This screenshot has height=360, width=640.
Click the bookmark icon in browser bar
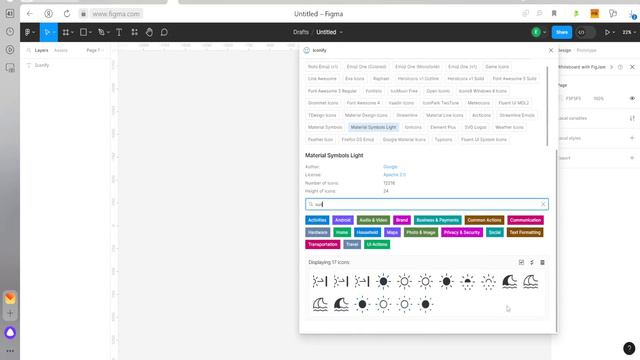pos(554,13)
